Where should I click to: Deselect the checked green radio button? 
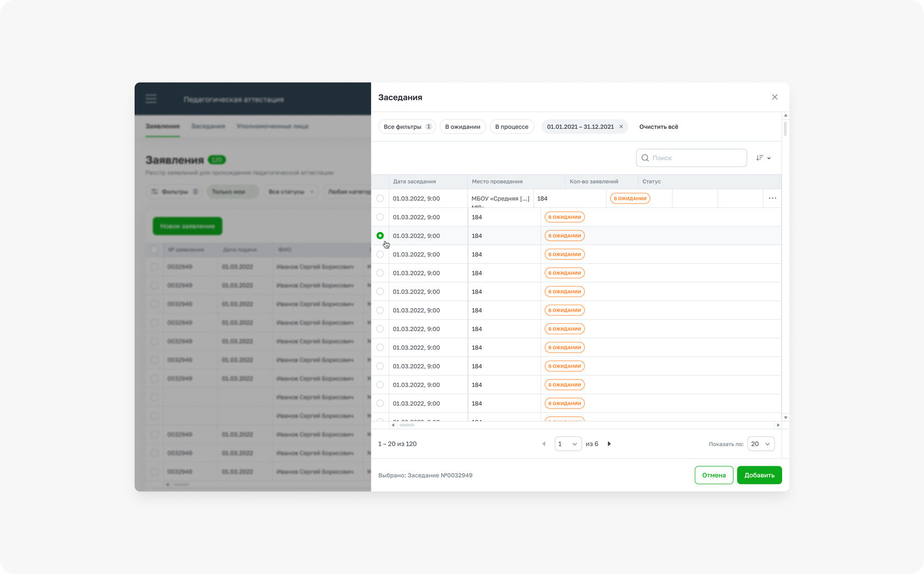point(380,236)
